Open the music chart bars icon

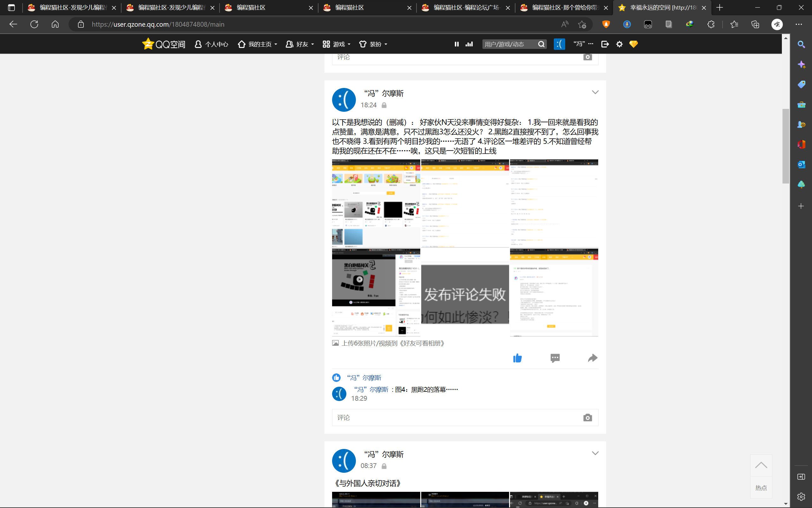tap(469, 44)
